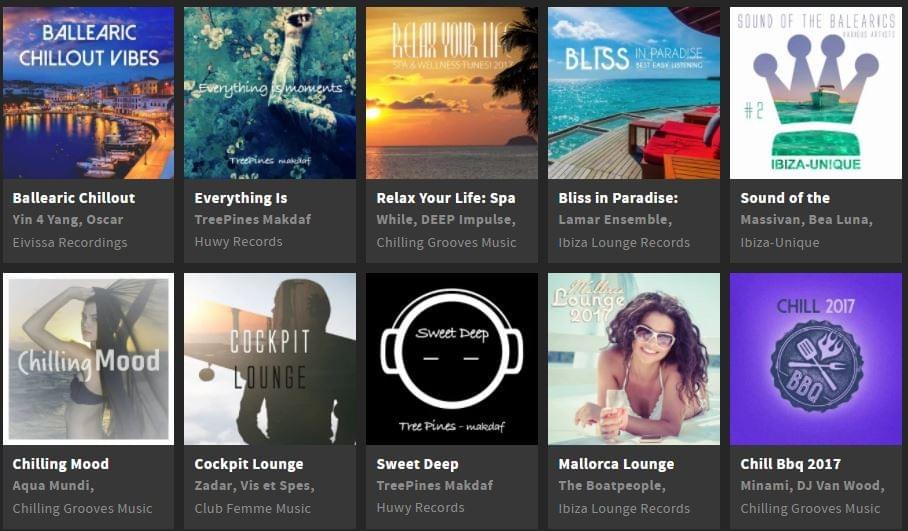Open the Bliss in Paradise cover image

pos(634,93)
